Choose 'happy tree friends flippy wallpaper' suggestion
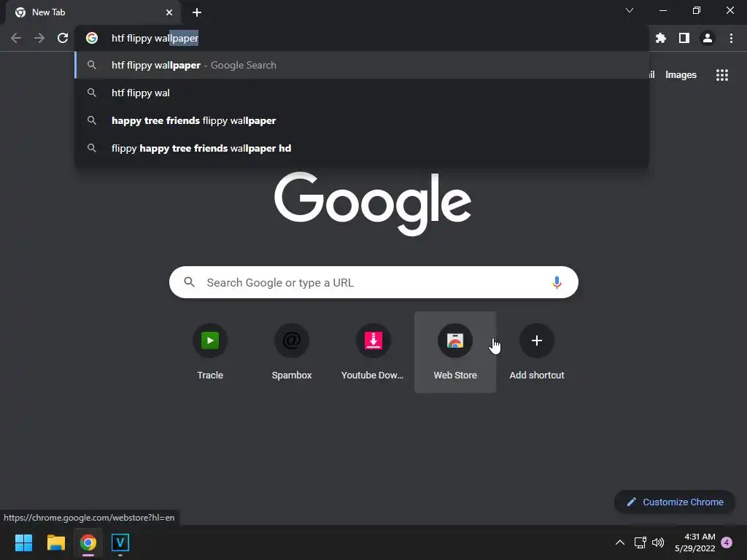 click(362, 120)
